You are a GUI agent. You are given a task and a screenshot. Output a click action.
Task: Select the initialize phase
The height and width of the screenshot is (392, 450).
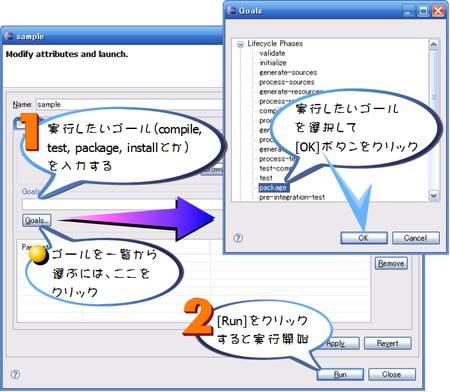point(273,63)
